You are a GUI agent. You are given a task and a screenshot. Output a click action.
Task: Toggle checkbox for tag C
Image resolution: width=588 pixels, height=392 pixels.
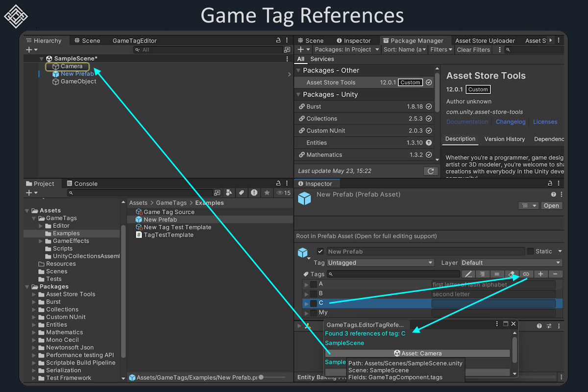pyautogui.click(x=314, y=303)
